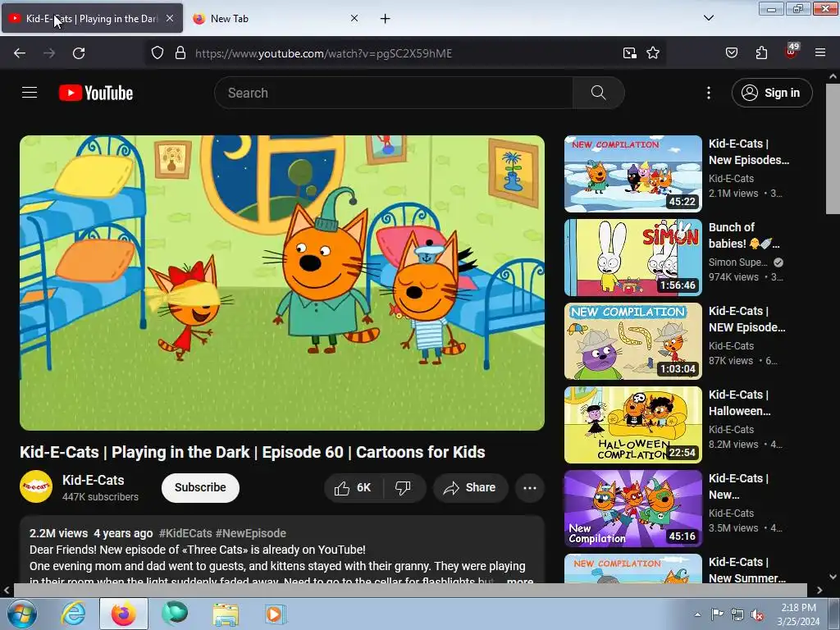Click the '447K subscribers' text
Screen dimensions: 840x630
[x=100, y=497]
